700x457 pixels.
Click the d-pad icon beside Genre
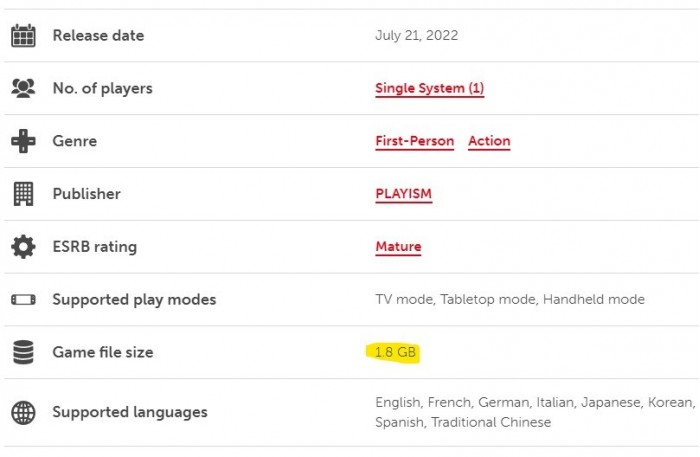tap(23, 141)
